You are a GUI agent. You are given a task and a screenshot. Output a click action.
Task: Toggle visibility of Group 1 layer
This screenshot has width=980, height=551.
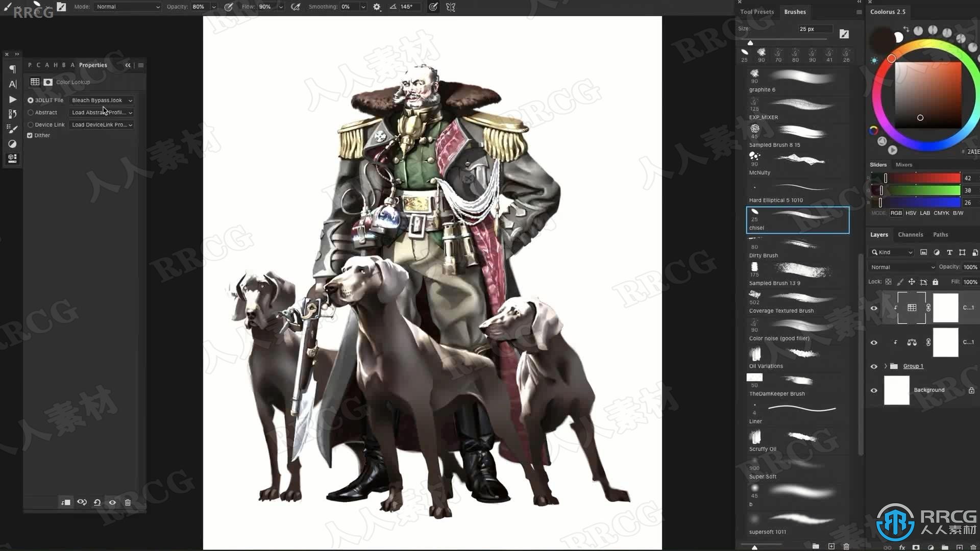(874, 365)
